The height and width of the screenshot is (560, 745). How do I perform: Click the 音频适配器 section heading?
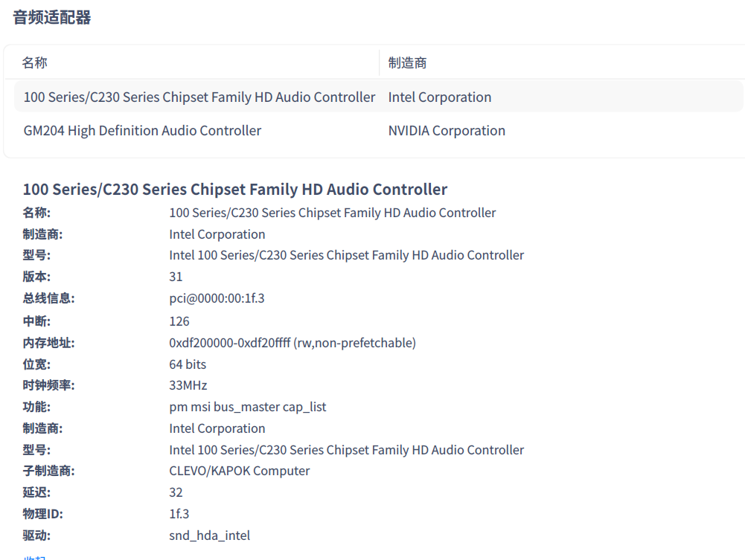pos(52,18)
